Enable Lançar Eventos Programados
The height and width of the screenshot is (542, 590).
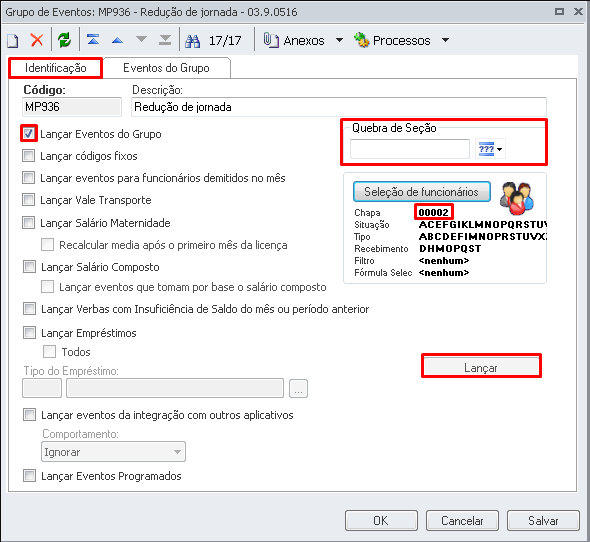click(29, 476)
